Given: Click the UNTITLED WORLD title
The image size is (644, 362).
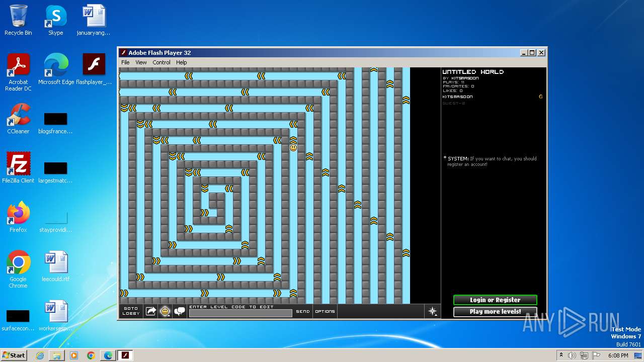Looking at the screenshot, I should (473, 72).
